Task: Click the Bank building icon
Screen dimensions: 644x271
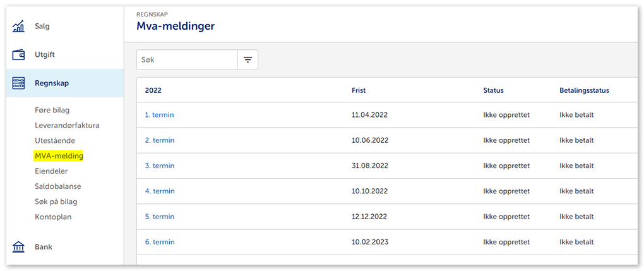Action: pos(18,246)
